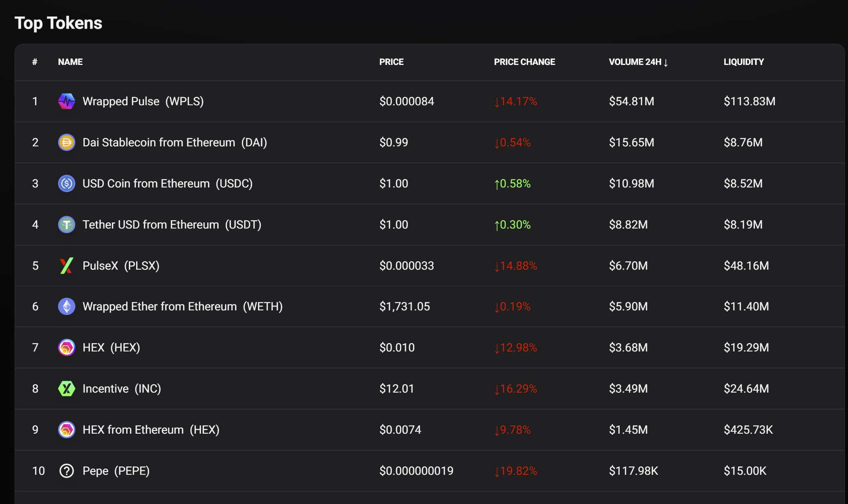This screenshot has width=848, height=504.
Task: Click HEX from Ethereum change 9.78%
Action: (x=512, y=430)
